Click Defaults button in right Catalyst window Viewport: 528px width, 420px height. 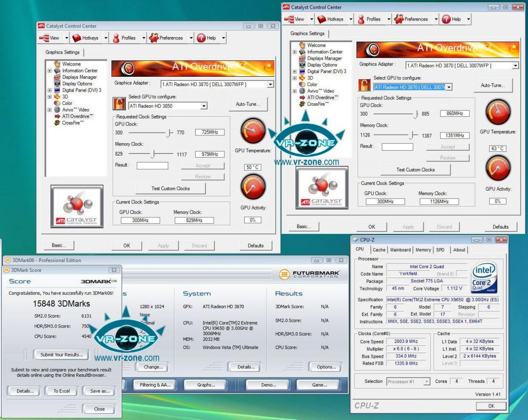[x=500, y=227]
